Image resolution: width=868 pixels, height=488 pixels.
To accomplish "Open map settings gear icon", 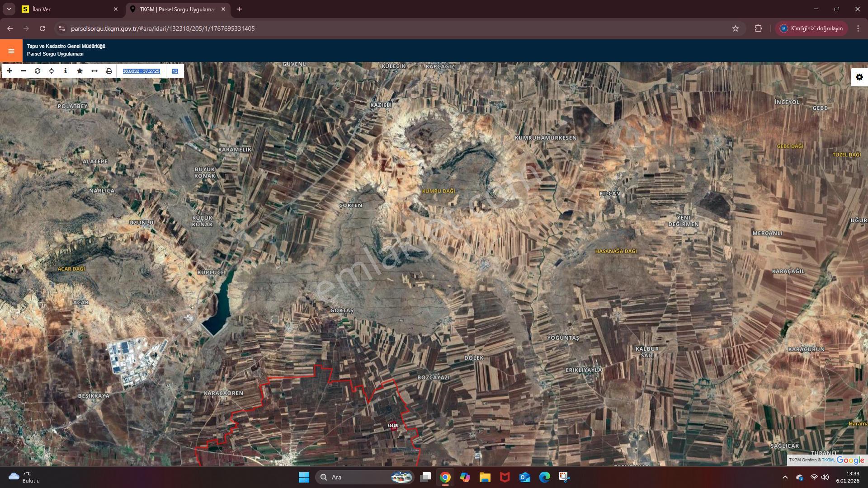I will [x=859, y=77].
